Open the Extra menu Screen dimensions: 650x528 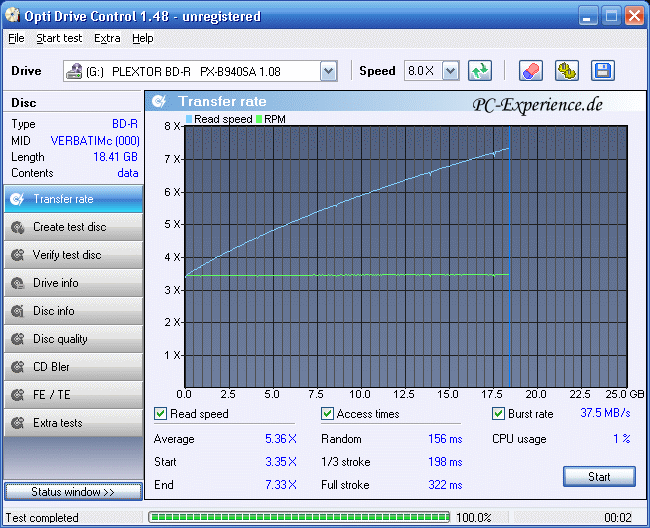pos(107,38)
